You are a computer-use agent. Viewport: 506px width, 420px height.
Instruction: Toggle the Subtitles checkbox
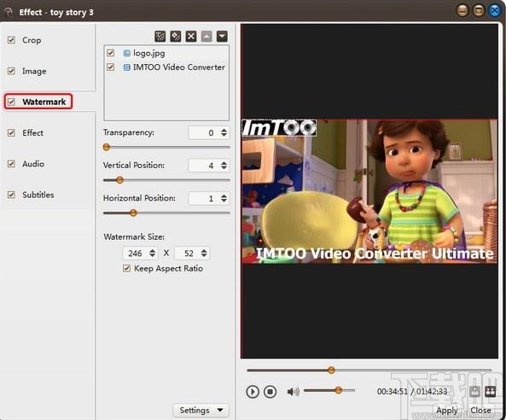[11, 195]
